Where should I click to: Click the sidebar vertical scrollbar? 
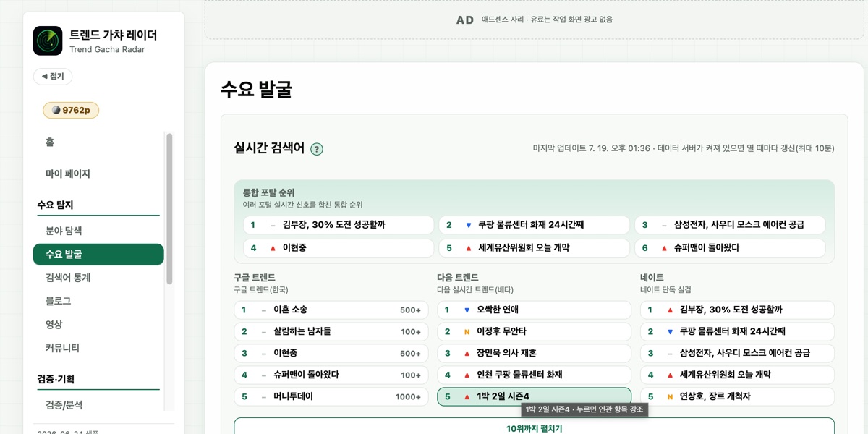[x=170, y=208]
